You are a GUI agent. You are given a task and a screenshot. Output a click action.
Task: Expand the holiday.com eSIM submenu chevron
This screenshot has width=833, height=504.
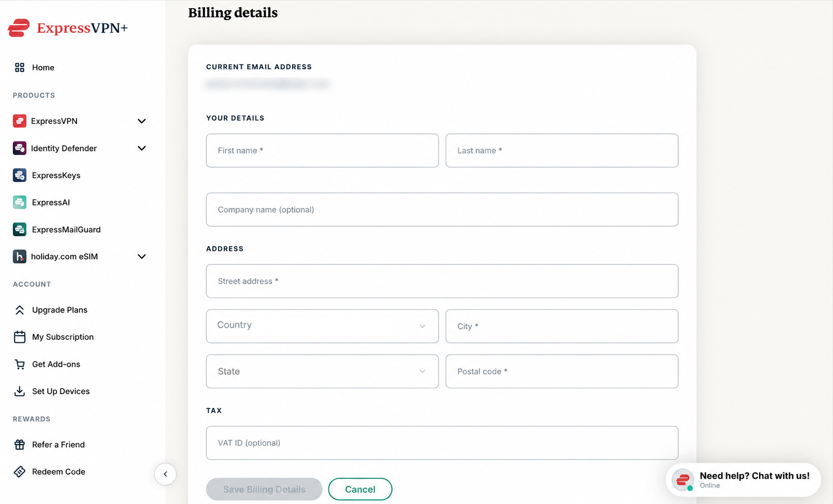142,257
